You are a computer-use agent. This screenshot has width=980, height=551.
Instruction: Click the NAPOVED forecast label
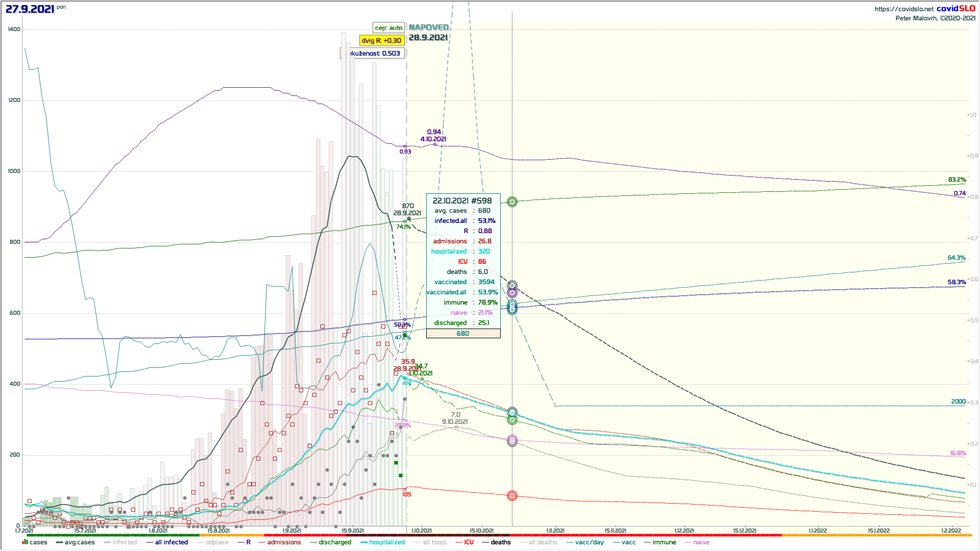pyautogui.click(x=429, y=28)
